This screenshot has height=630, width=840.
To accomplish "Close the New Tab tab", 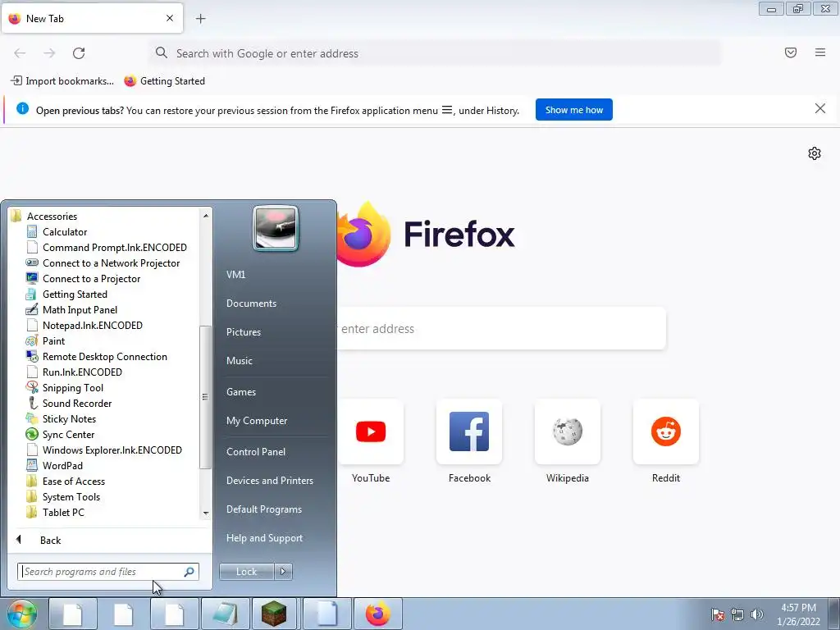I will tap(170, 18).
